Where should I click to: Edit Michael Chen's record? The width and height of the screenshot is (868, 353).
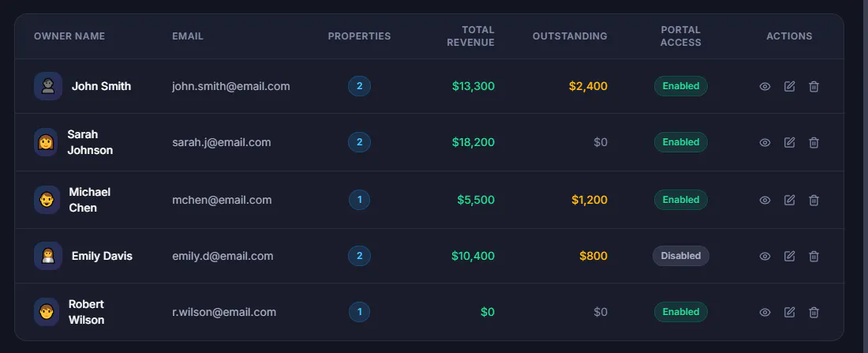(x=789, y=200)
